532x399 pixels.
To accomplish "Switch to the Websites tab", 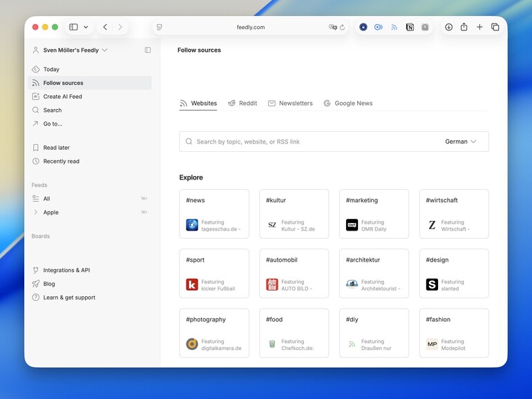I will pos(198,104).
